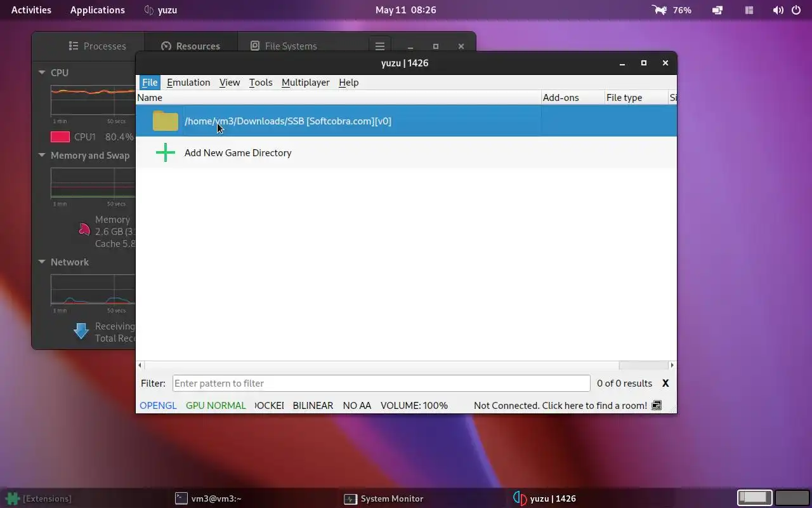Viewport: 812px width, 508px height.
Task: Open Activities overview
Action: 31,10
